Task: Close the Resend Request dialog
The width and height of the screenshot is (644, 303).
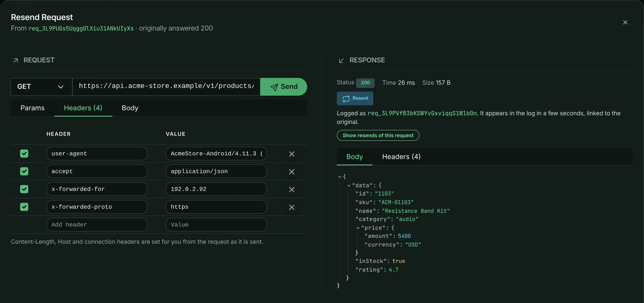Action: [625, 23]
